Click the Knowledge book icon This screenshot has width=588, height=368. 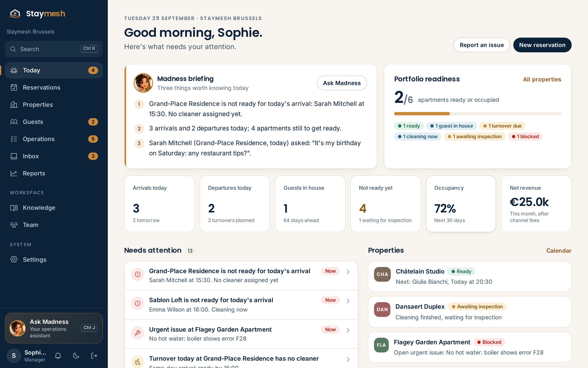(x=14, y=208)
